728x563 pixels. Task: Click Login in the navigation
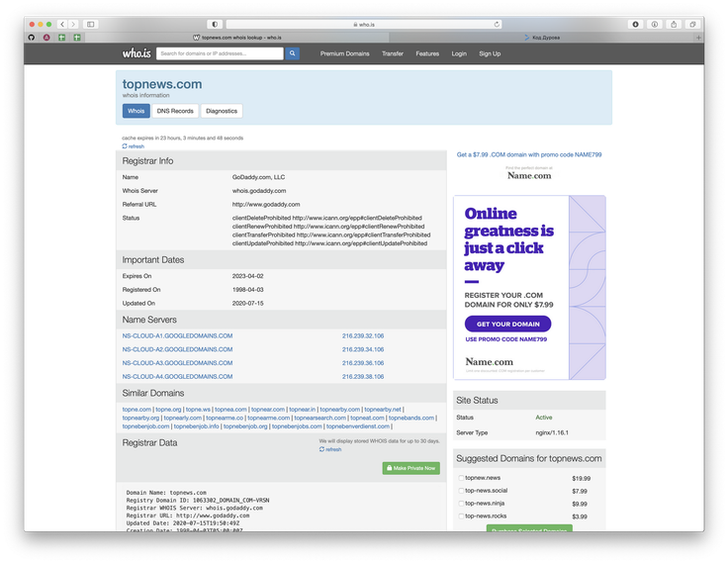click(459, 53)
